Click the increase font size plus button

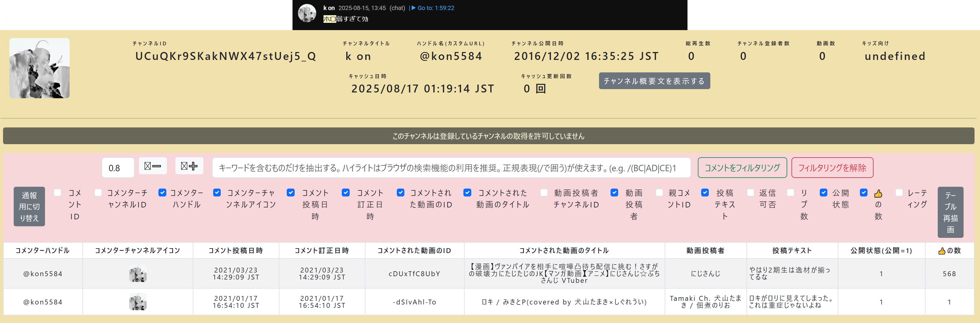tap(189, 166)
